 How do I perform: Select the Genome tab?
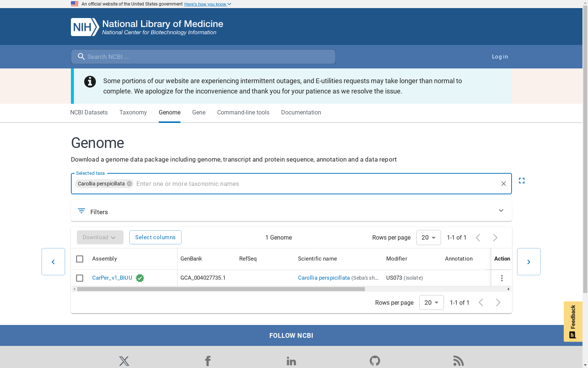169,113
